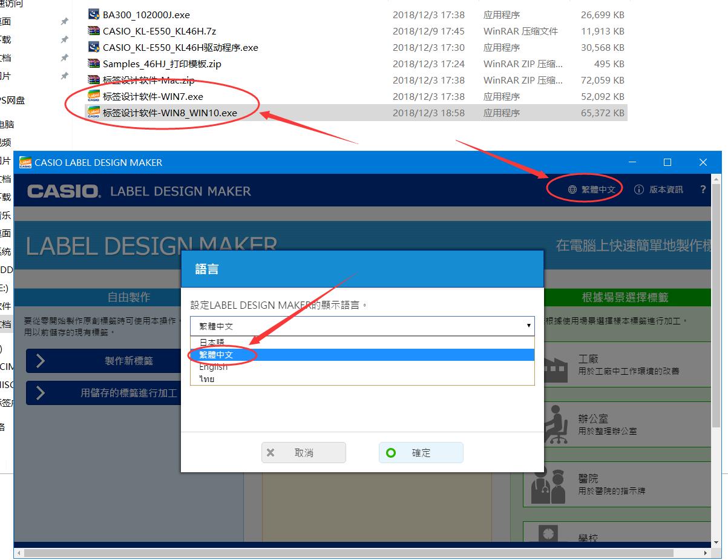728x560 pixels.
Task: Click the X icon on the 取消 button
Action: [x=271, y=453]
